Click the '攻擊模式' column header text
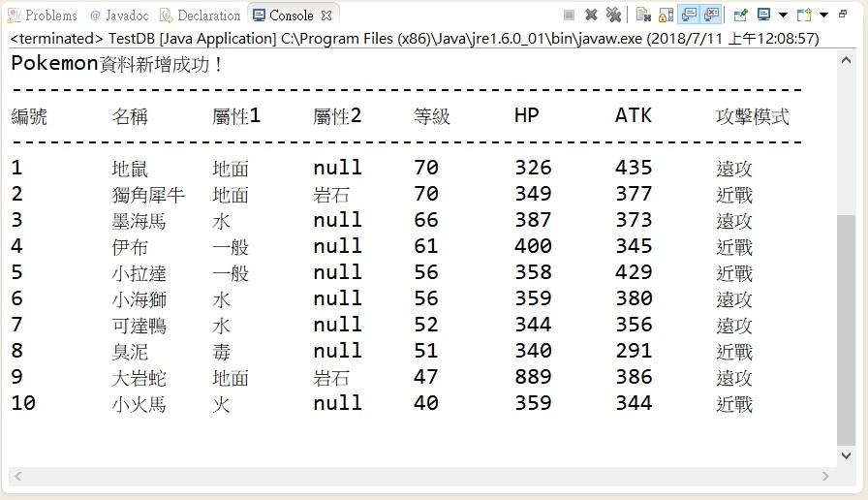Screen dimensions: 868x500 753,116
